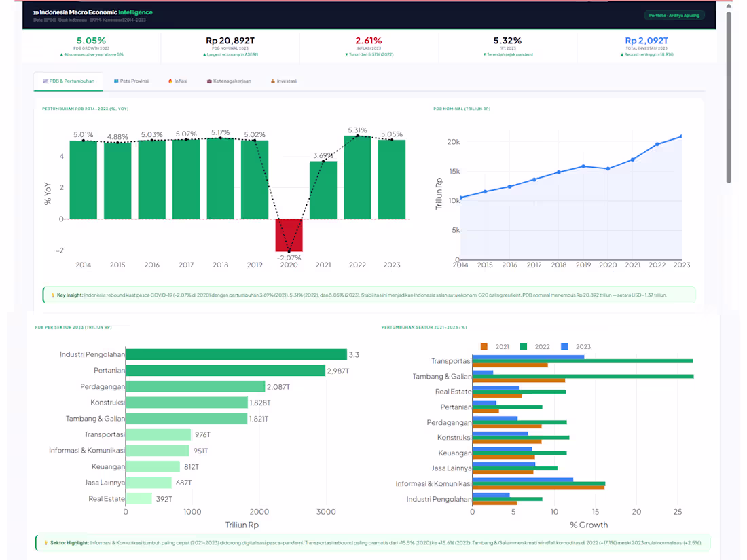Viewport: 747px width, 560px height.
Task: Click the -2.07% label under the 2020 bar
Action: tap(289, 258)
